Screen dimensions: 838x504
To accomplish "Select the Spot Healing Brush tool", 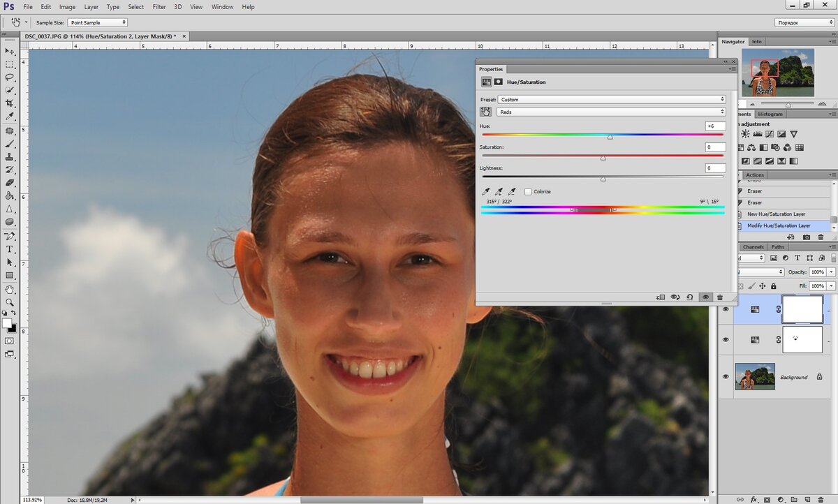I will (x=10, y=131).
